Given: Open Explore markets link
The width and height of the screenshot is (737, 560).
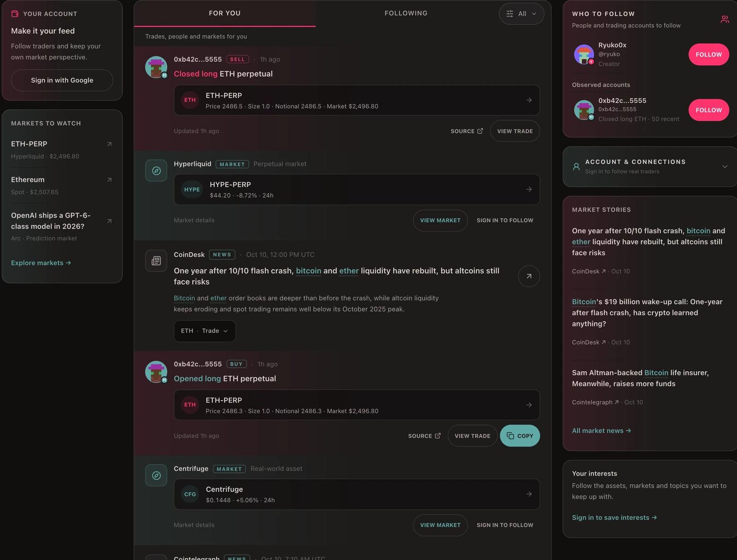Looking at the screenshot, I should point(41,263).
